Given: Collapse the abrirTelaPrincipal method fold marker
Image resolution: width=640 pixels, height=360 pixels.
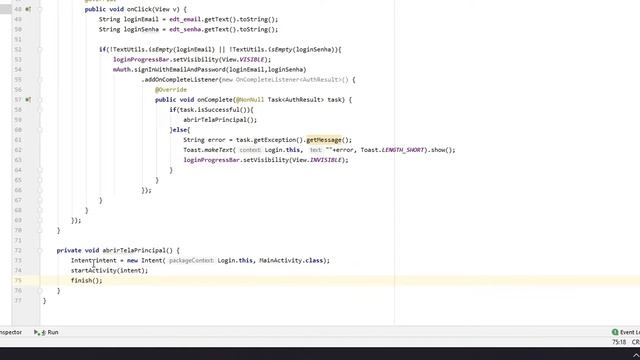Looking at the screenshot, I should (x=40, y=250).
